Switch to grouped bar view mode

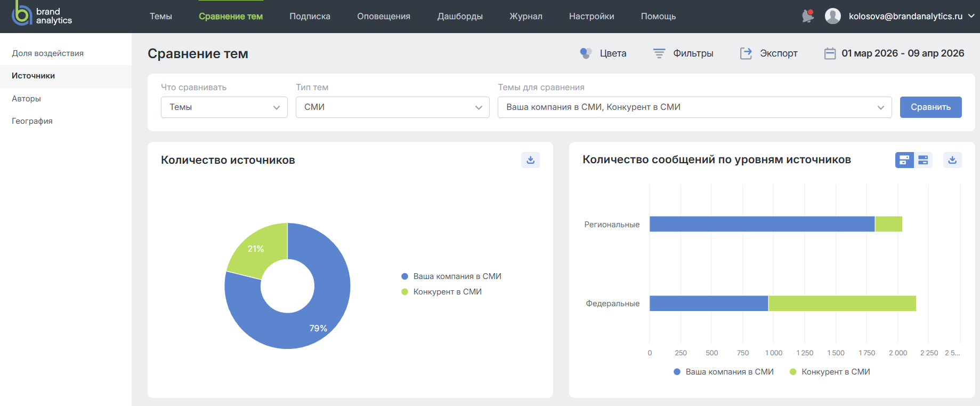pyautogui.click(x=923, y=160)
